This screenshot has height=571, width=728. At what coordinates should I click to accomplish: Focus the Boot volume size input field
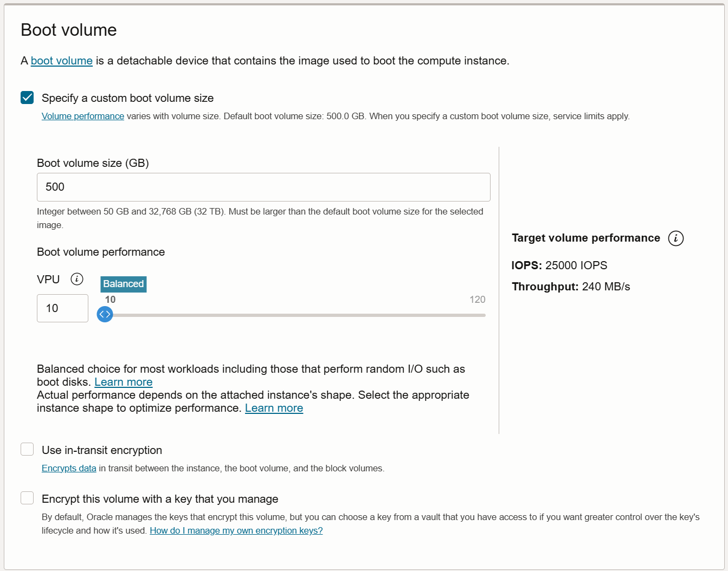click(263, 187)
